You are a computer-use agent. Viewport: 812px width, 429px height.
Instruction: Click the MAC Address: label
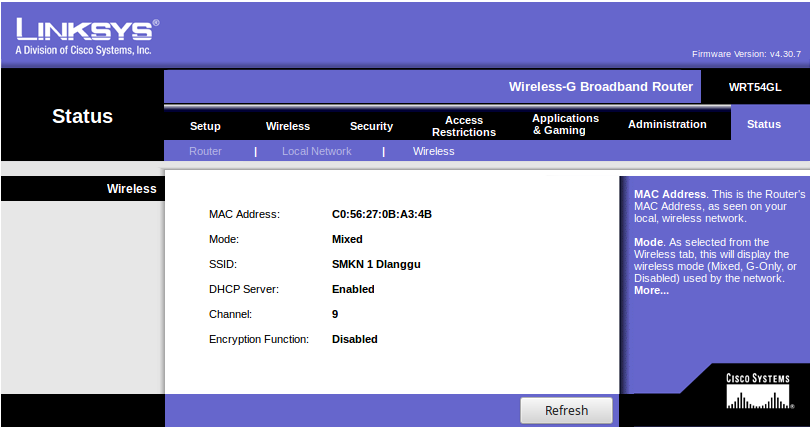(244, 214)
